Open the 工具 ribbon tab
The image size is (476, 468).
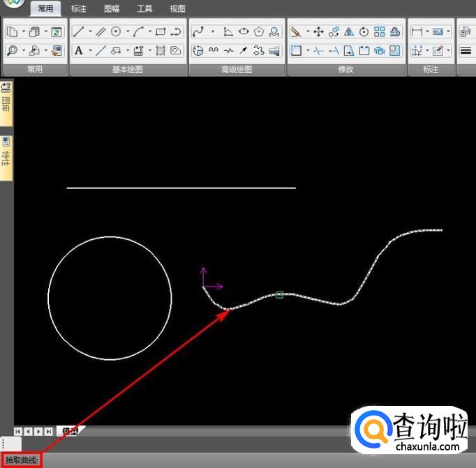144,9
